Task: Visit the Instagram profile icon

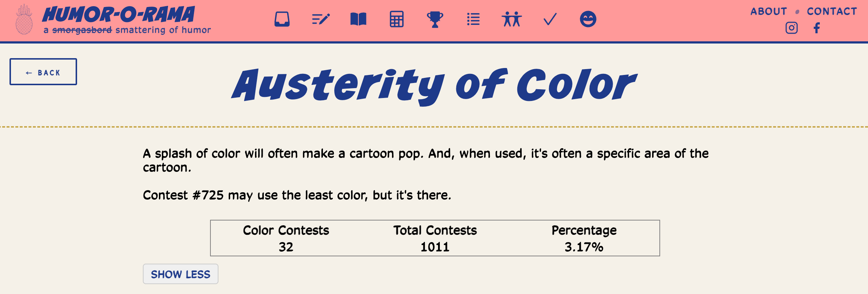Action: pos(792,28)
